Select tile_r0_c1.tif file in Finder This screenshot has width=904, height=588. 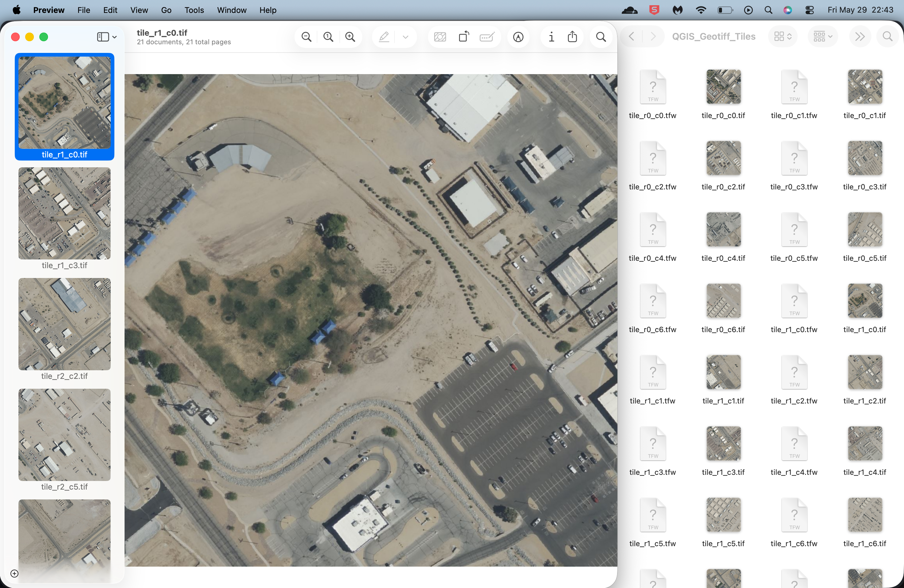(865, 94)
